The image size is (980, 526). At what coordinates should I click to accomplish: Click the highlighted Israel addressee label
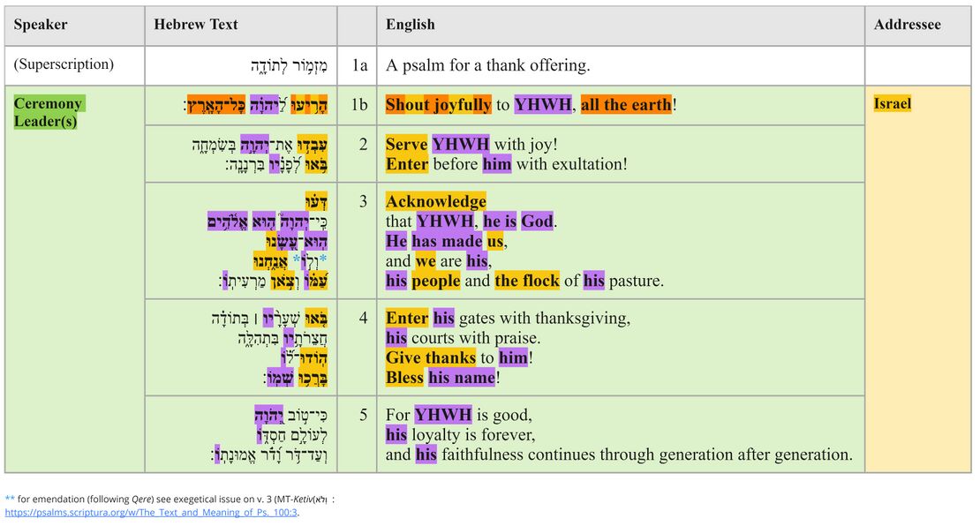click(892, 104)
